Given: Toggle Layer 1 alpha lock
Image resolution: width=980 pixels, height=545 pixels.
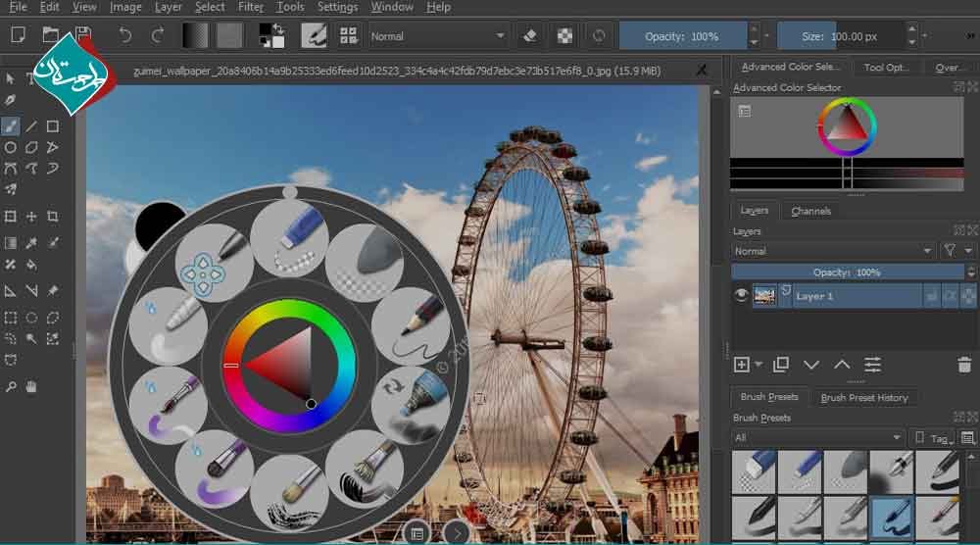Looking at the screenshot, I should coord(967,296).
